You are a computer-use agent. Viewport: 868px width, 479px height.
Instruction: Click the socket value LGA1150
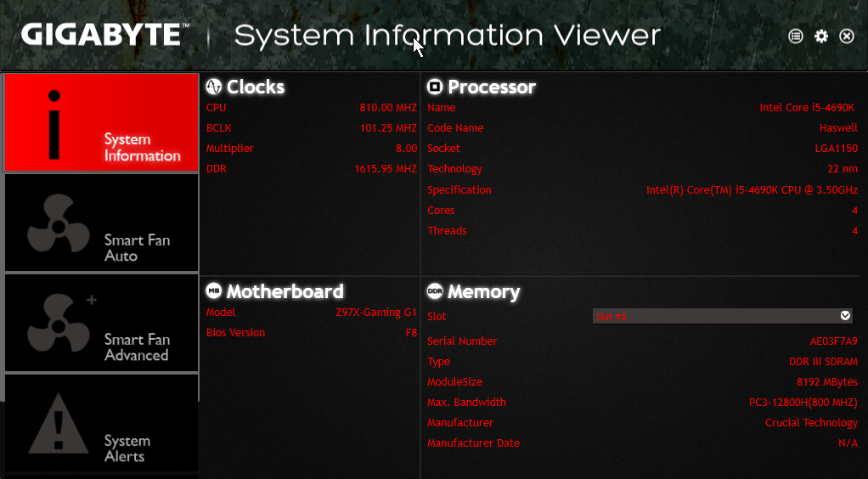[837, 149]
